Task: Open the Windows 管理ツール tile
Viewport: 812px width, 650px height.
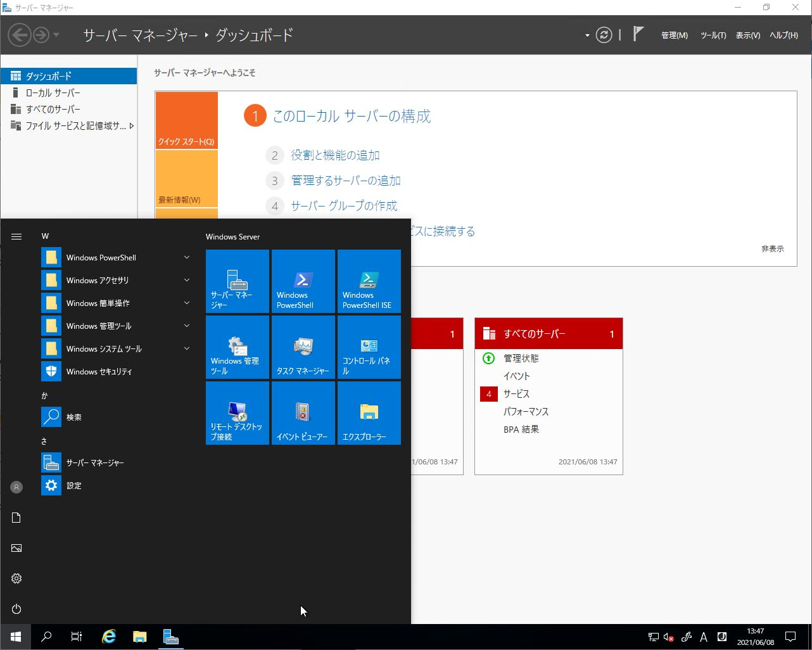Action: point(238,347)
